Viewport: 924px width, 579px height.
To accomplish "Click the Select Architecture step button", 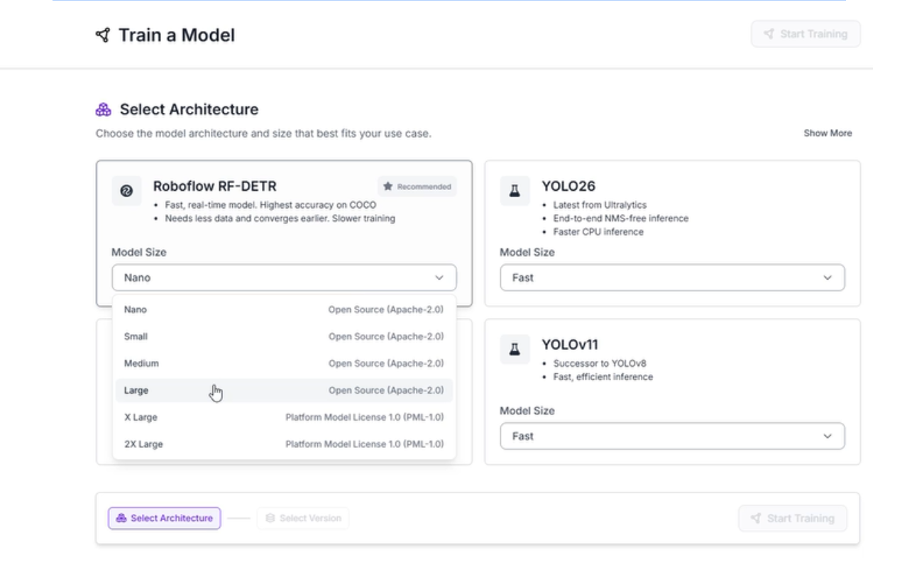I will point(165,518).
